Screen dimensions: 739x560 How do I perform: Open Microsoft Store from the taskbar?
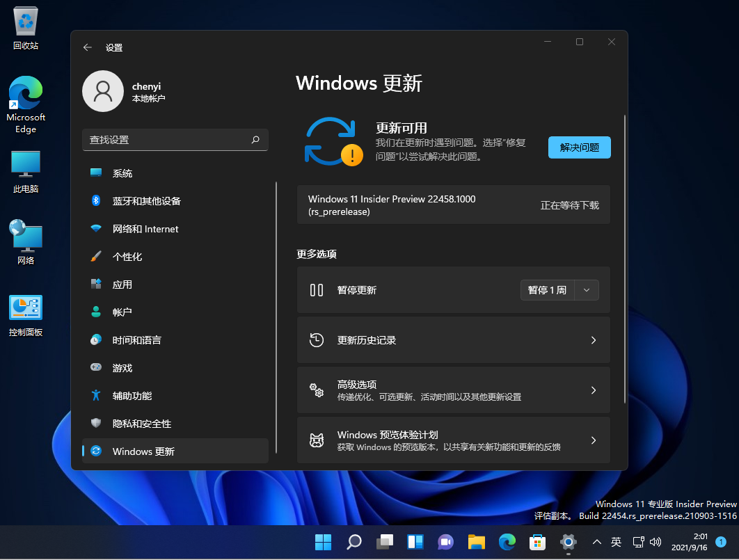[537, 542]
